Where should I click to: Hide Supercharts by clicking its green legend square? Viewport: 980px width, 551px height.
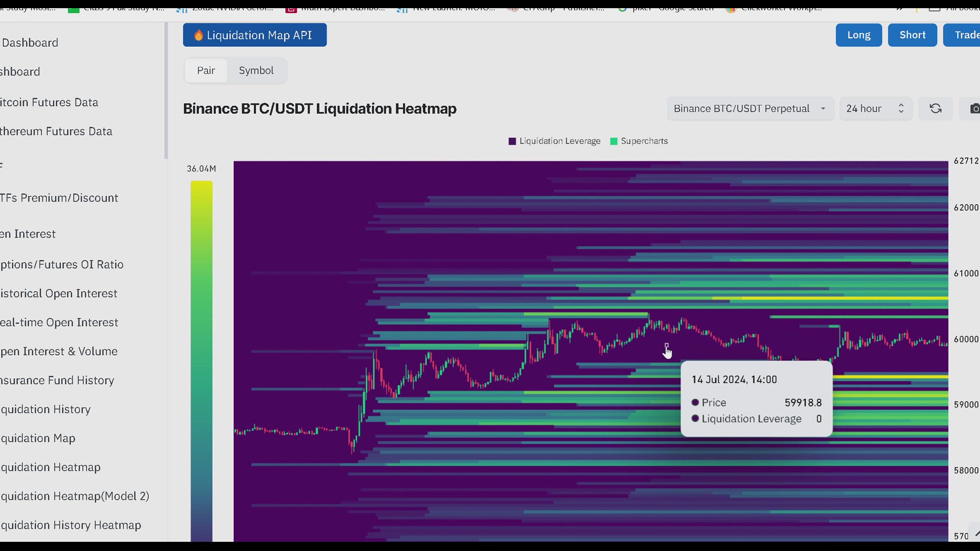click(614, 141)
